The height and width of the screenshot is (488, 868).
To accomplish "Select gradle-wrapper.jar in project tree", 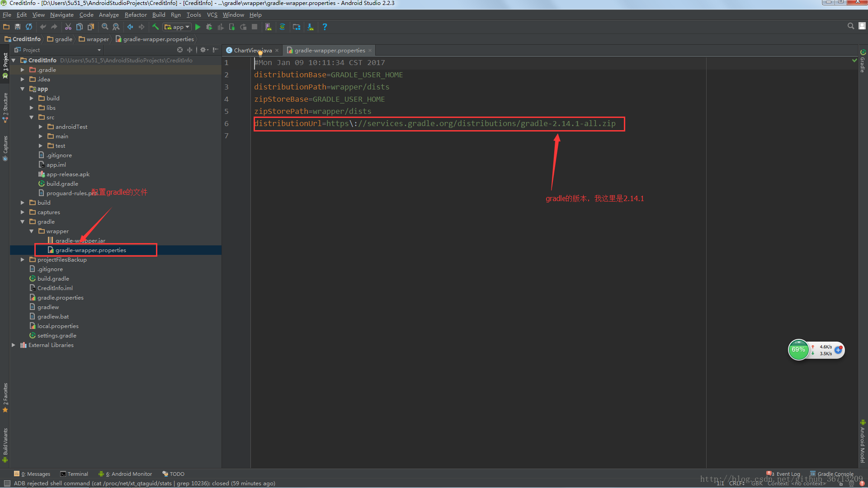I will click(76, 241).
